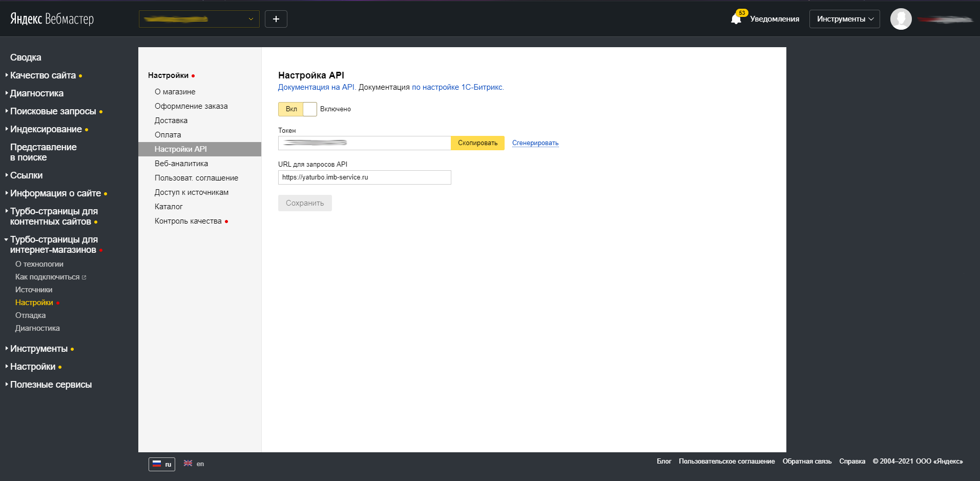Expand Инструменты sidebar section
Image resolution: width=980 pixels, height=481 pixels.
tap(39, 349)
